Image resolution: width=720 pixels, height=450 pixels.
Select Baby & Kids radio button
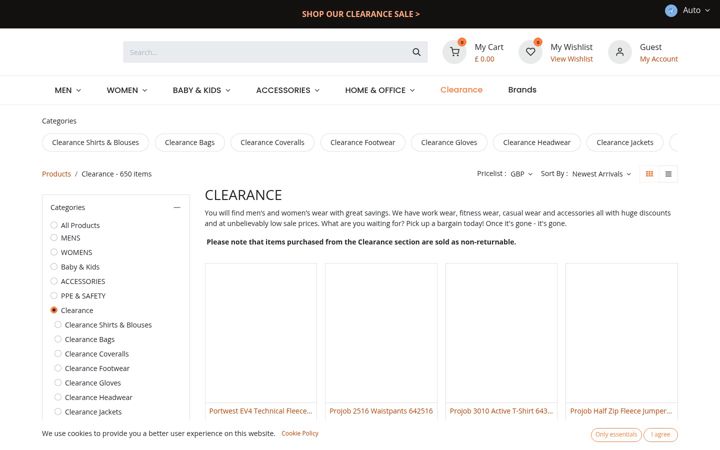(54, 266)
